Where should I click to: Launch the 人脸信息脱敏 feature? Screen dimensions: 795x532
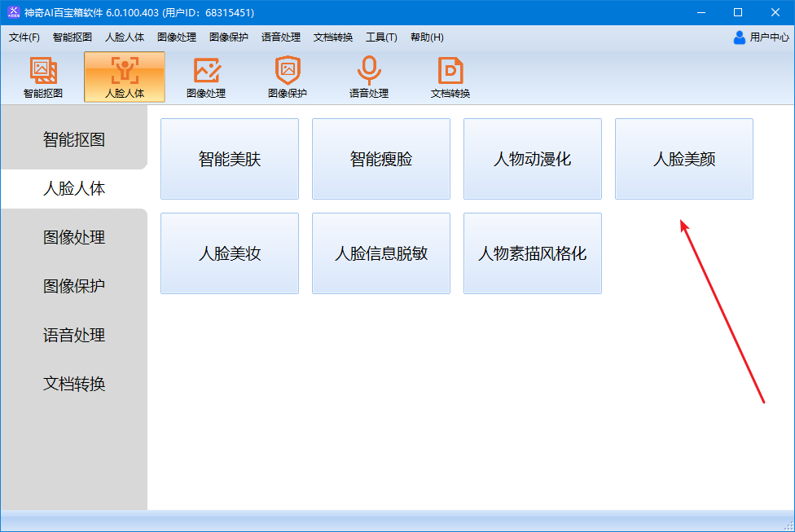click(x=381, y=253)
